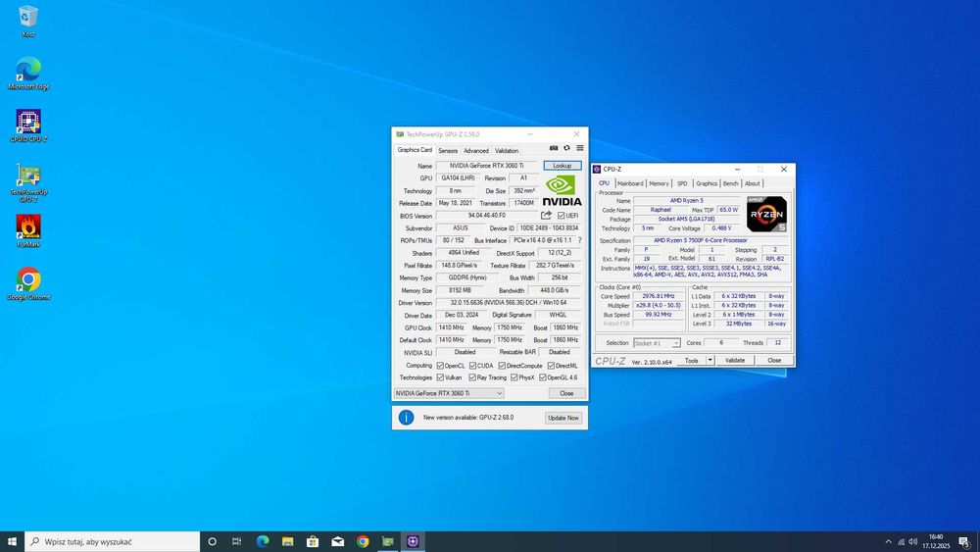Click the GPU-Z screenshot camera icon

click(554, 148)
